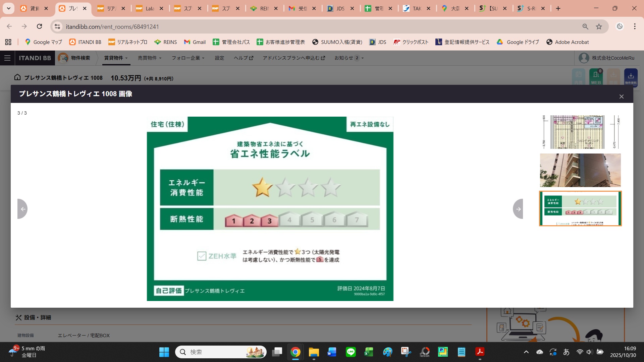This screenshot has width=644, height=362.
Task: Click the faded 内見 scheduling icon
Action: [x=579, y=77]
